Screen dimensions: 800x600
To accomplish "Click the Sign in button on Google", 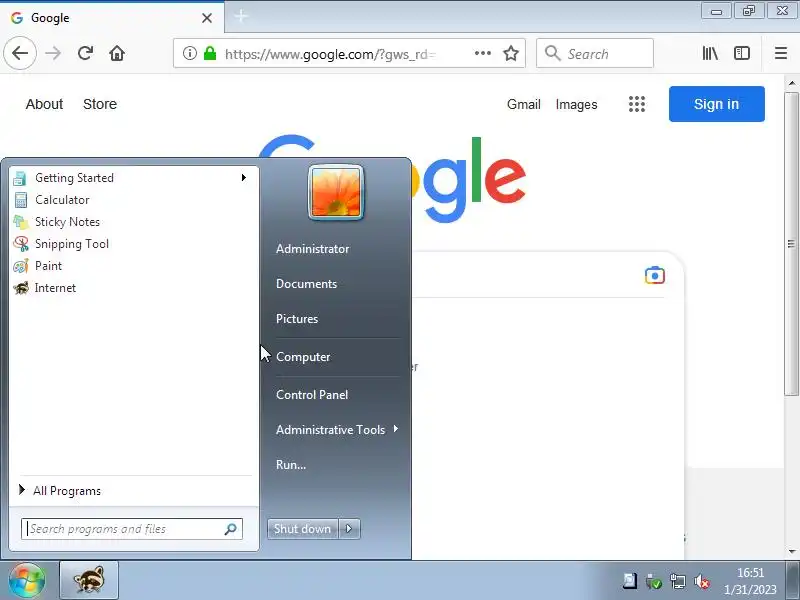I will (x=716, y=104).
